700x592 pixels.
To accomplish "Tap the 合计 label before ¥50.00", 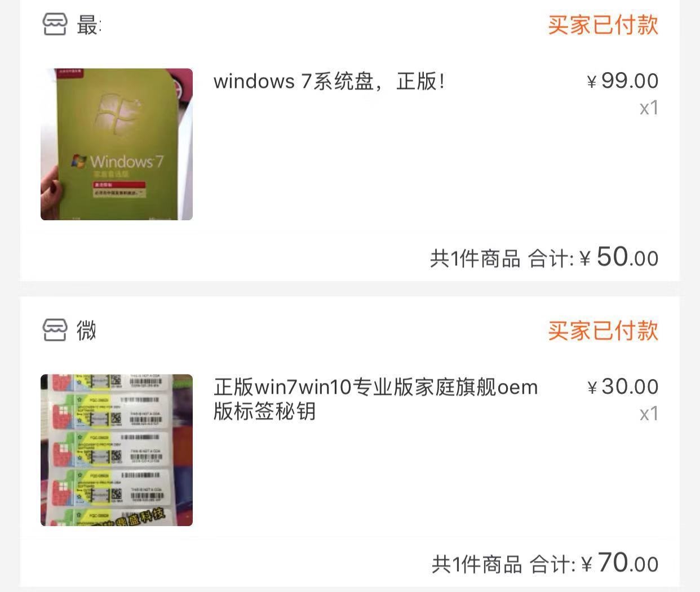I will 551,259.
